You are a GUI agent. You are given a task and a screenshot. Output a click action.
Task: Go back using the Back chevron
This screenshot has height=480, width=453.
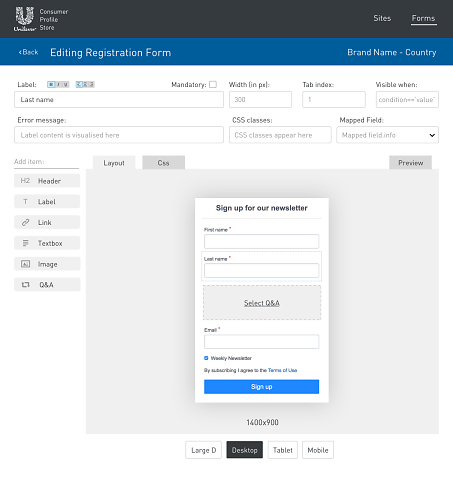(20, 52)
